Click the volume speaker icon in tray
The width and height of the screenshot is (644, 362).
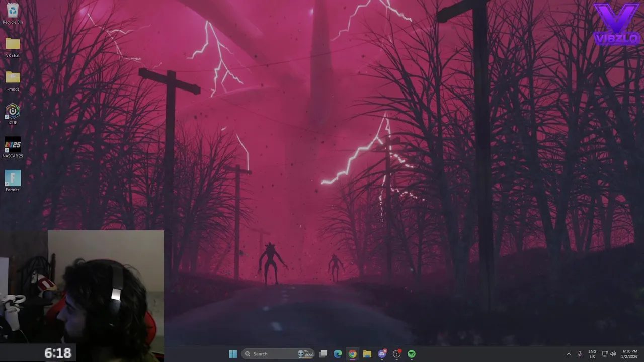[613, 354]
